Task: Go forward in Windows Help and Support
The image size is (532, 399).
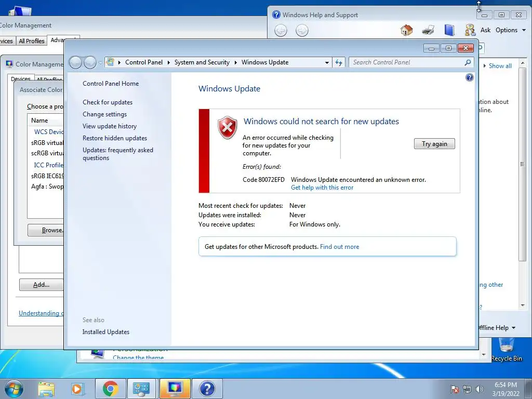Action: [x=302, y=31]
